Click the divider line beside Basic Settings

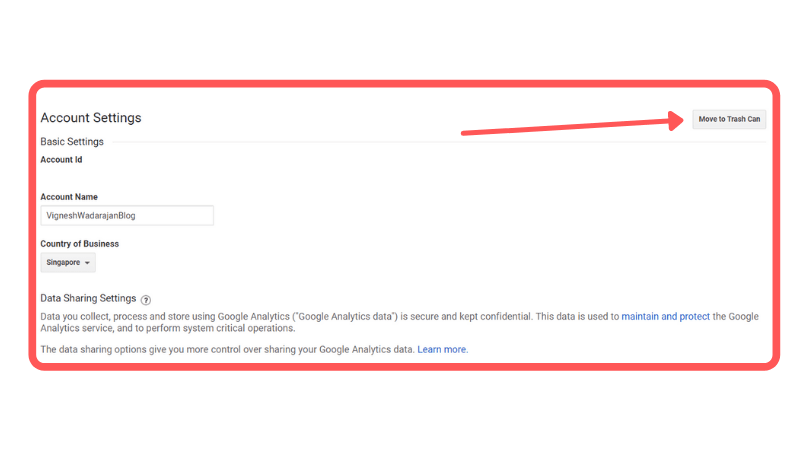[439, 142]
